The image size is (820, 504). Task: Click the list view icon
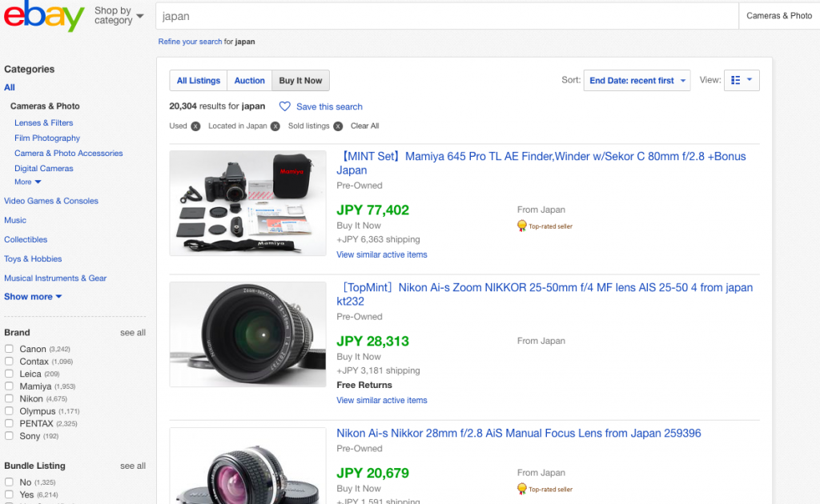735,80
